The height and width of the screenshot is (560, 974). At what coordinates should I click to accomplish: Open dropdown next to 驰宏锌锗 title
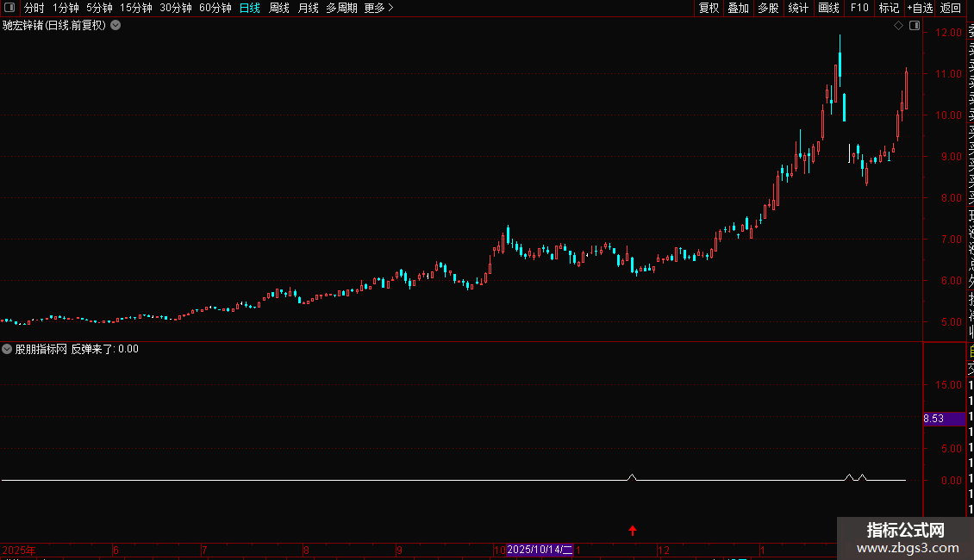point(116,26)
